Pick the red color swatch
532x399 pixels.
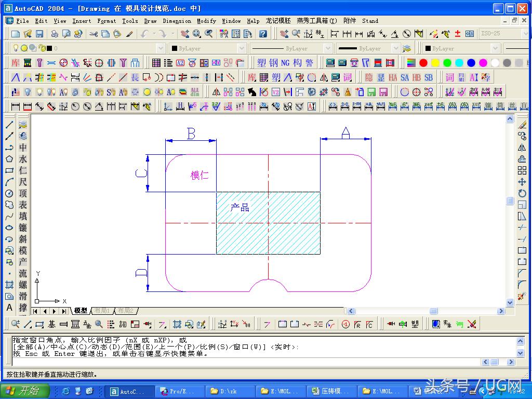[423, 63]
